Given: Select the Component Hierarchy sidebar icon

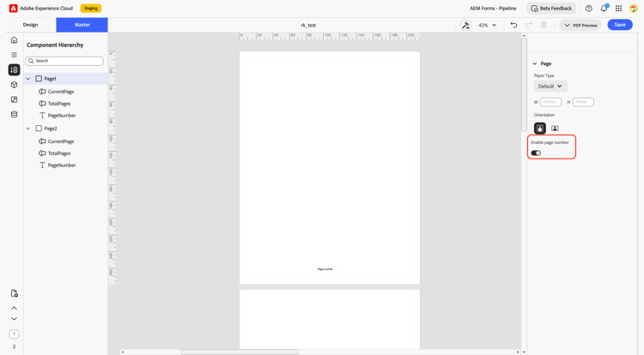Looking at the screenshot, I should pyautogui.click(x=14, y=69).
